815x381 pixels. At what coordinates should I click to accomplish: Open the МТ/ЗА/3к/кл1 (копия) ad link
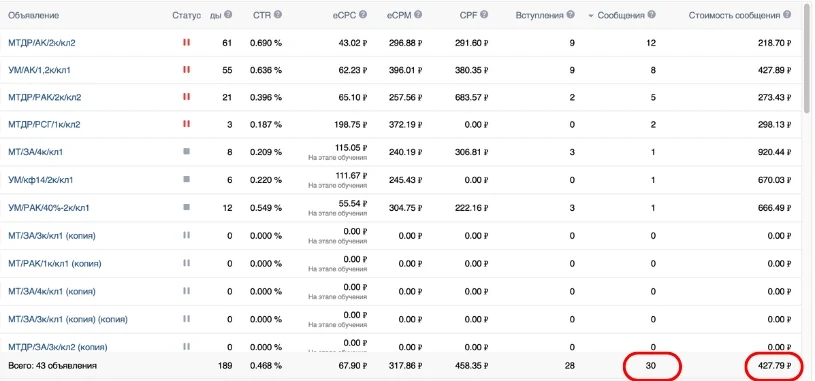tap(52, 236)
